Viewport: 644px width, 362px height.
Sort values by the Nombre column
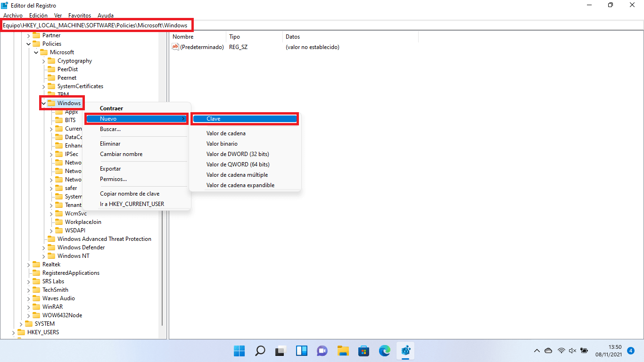(x=198, y=37)
